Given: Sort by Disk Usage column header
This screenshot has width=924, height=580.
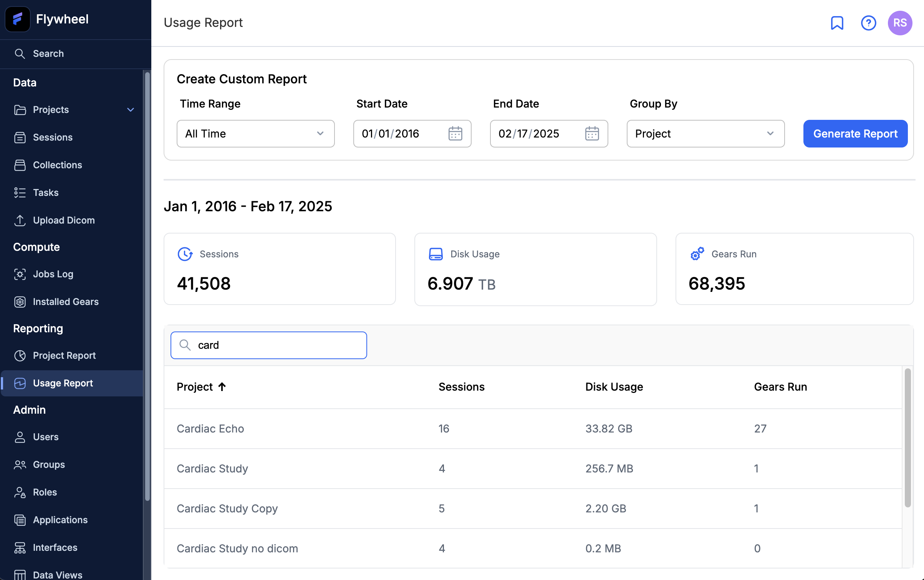Looking at the screenshot, I should pos(614,387).
